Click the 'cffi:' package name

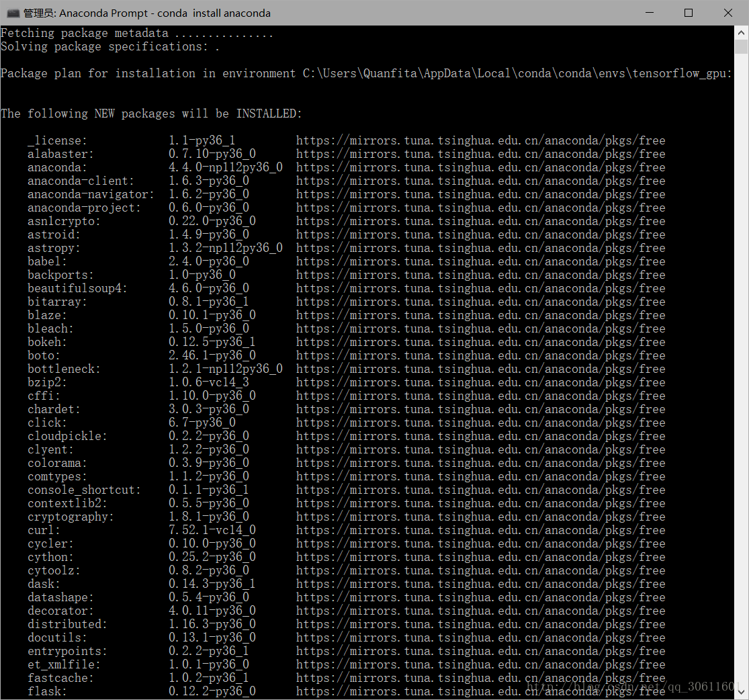coord(44,396)
